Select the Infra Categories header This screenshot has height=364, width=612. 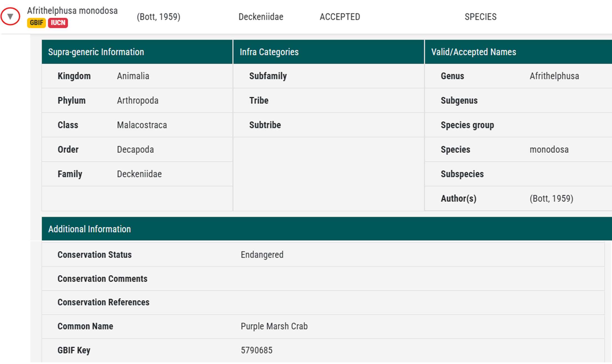[269, 52]
